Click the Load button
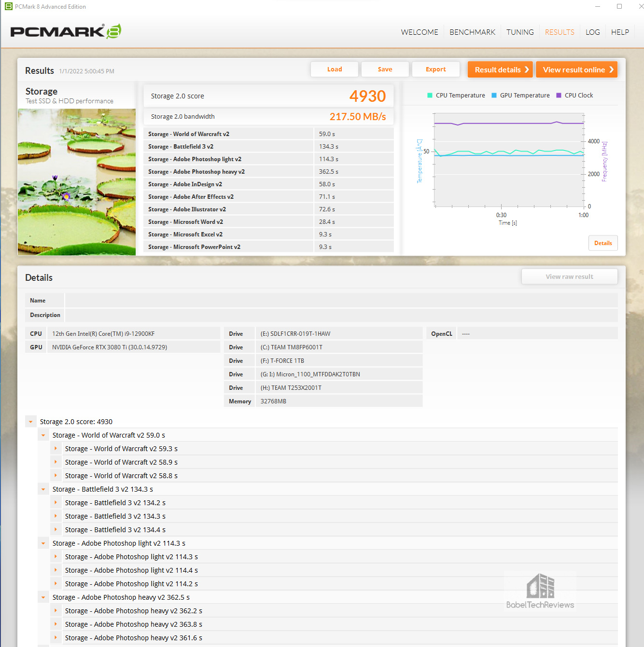This screenshot has height=647, width=644. (x=335, y=69)
